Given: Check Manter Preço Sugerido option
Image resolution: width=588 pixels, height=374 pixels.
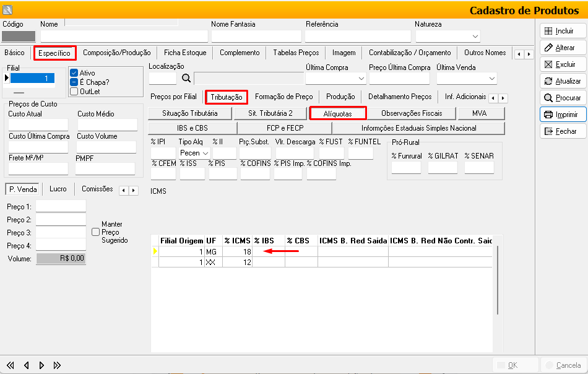Looking at the screenshot, I should pos(95,232).
